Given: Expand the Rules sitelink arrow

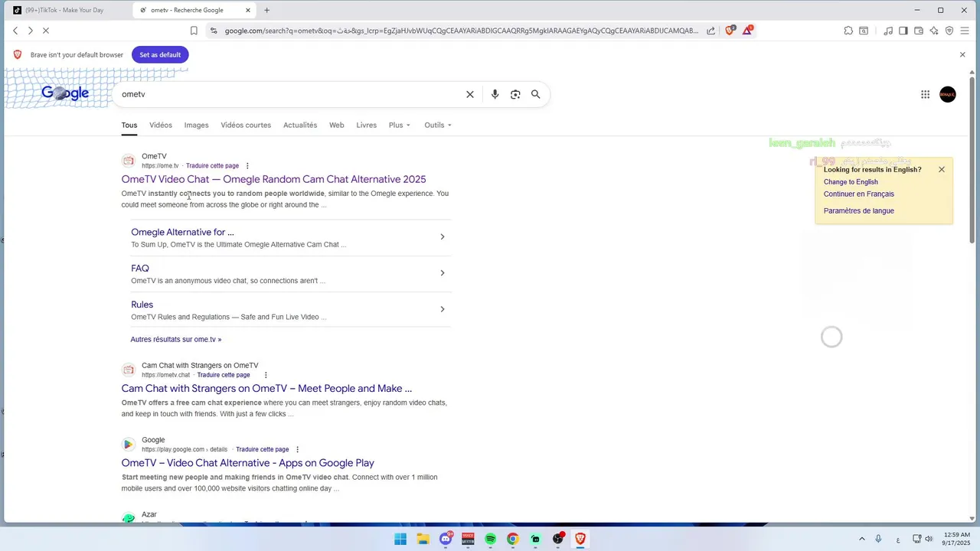Looking at the screenshot, I should 442,309.
